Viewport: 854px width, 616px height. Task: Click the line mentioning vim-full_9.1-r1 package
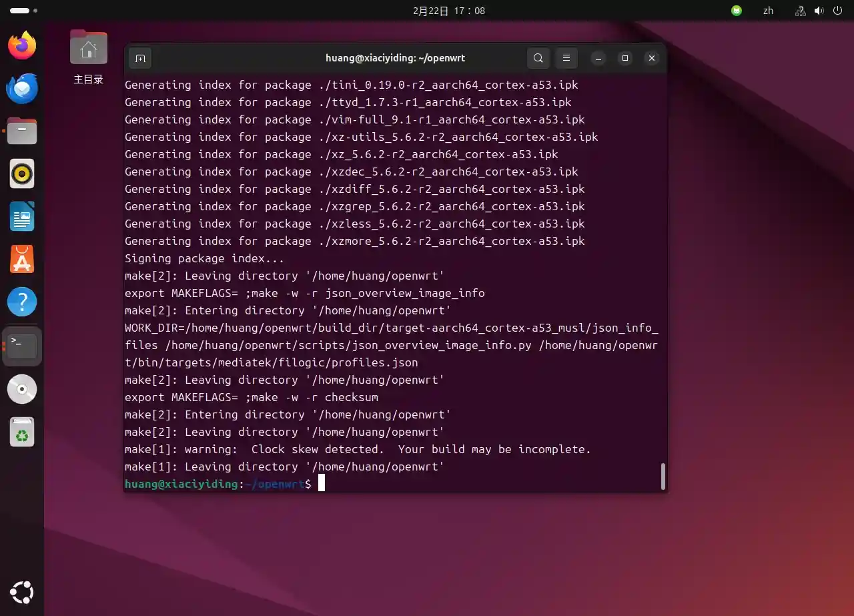click(355, 119)
